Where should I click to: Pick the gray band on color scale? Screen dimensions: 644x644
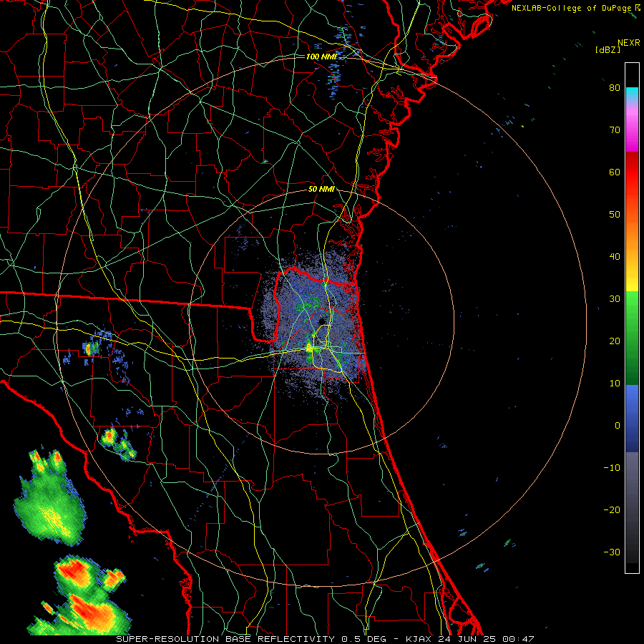click(x=632, y=507)
